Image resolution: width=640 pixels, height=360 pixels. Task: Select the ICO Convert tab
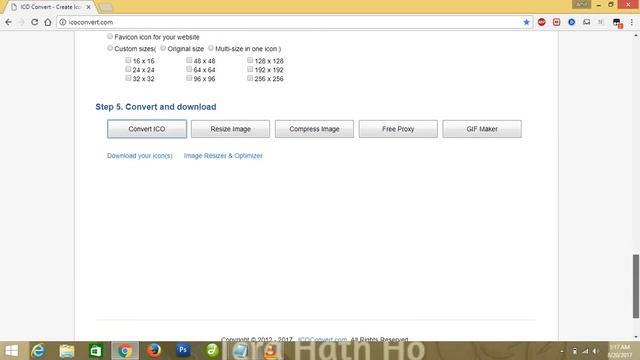51,7
